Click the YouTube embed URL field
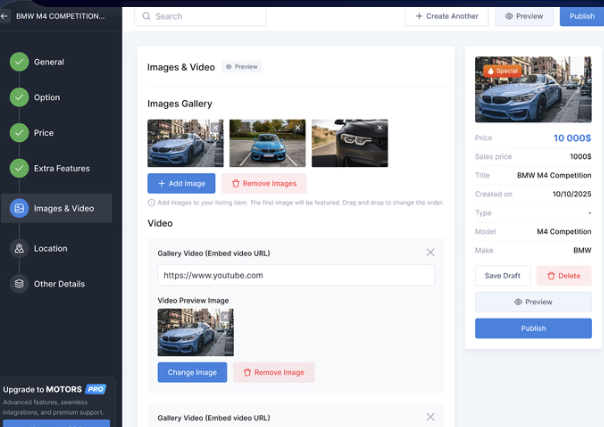The width and height of the screenshot is (604, 427). pos(296,275)
